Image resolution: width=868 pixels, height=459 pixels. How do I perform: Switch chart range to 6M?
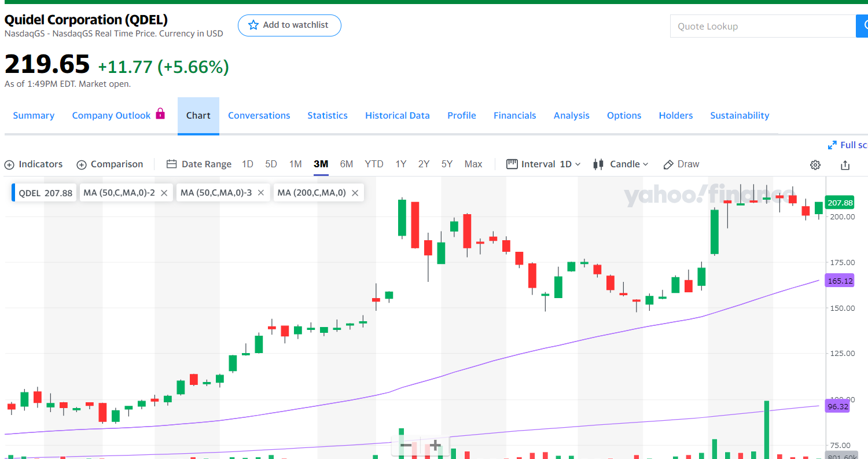point(347,164)
